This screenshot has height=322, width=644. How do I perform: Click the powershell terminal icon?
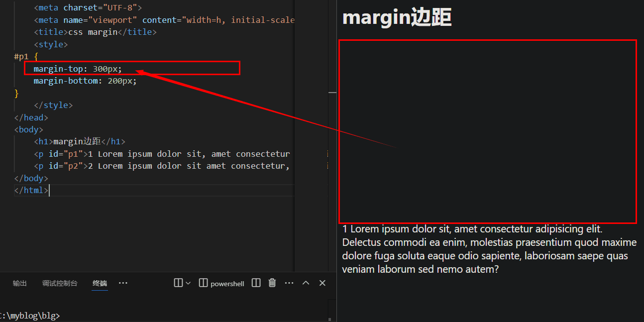pos(203,283)
